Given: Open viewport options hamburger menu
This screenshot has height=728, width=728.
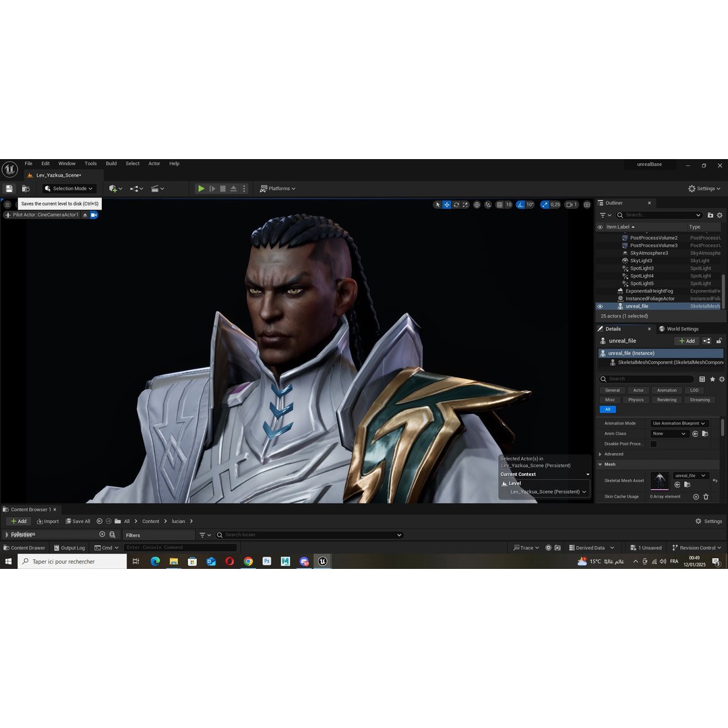Looking at the screenshot, I should click(x=7, y=204).
